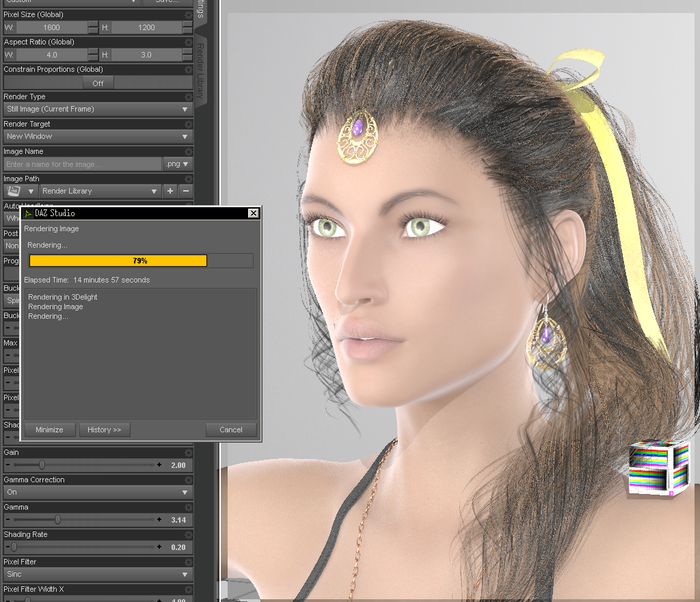Image resolution: width=700 pixels, height=602 pixels.
Task: Open gear options for Gain
Action: coord(189,452)
